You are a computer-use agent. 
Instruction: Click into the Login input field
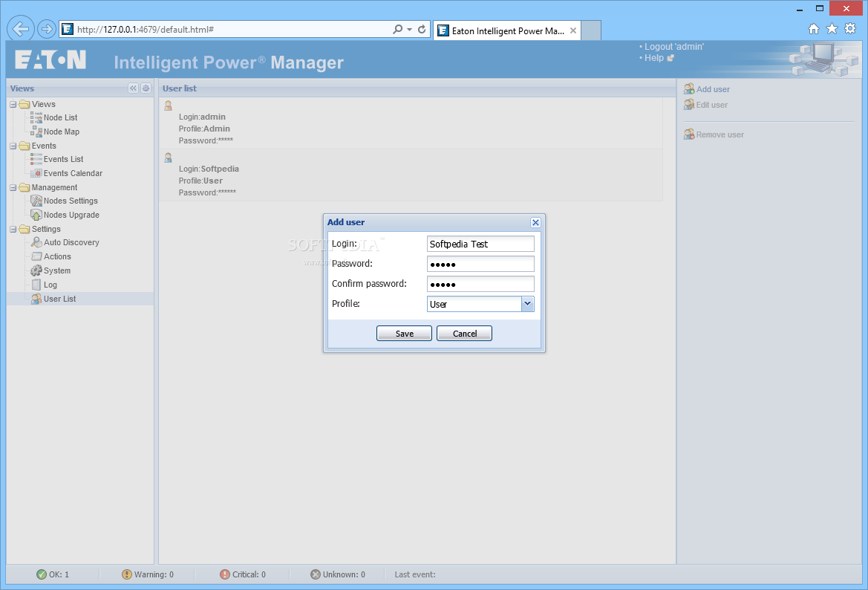480,244
